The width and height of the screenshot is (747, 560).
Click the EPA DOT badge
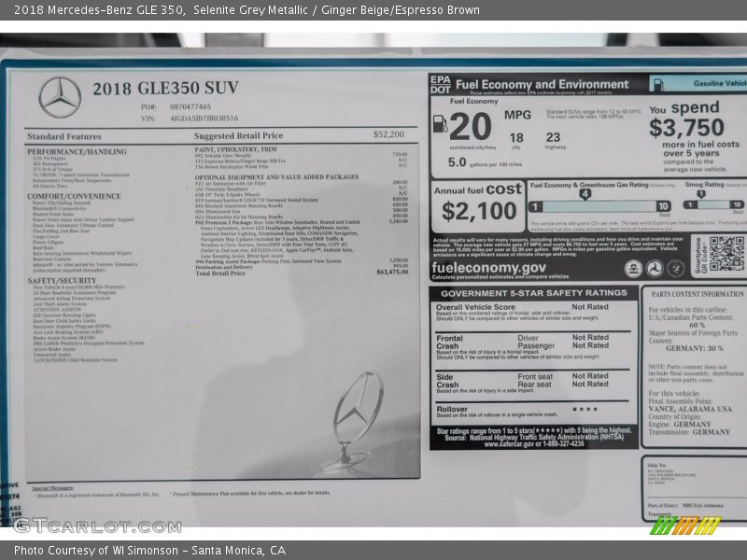click(x=440, y=85)
